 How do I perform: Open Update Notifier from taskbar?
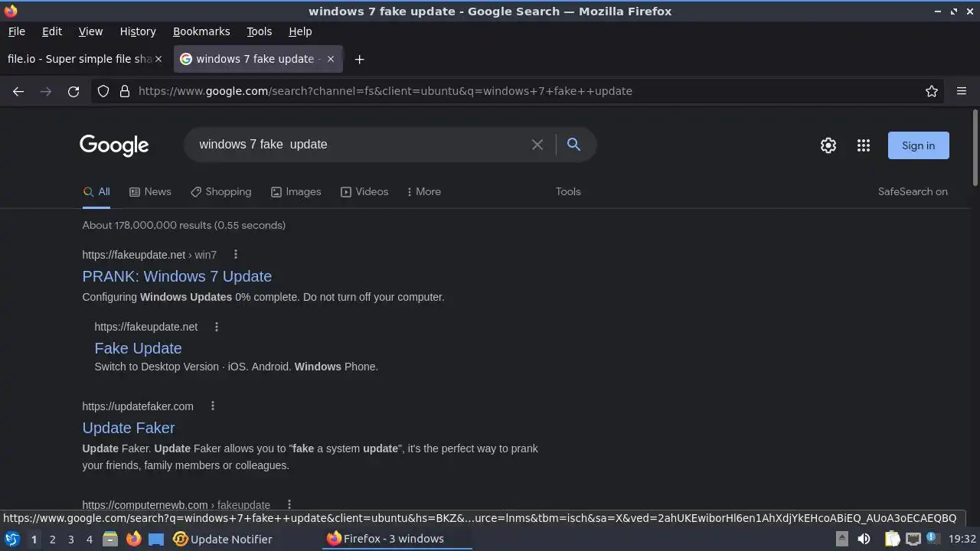click(x=223, y=539)
